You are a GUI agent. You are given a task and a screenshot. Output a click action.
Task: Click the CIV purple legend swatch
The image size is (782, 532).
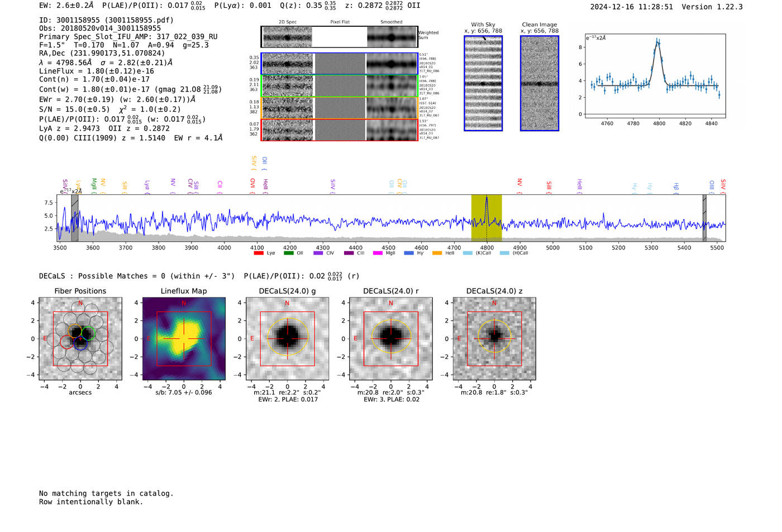(318, 253)
